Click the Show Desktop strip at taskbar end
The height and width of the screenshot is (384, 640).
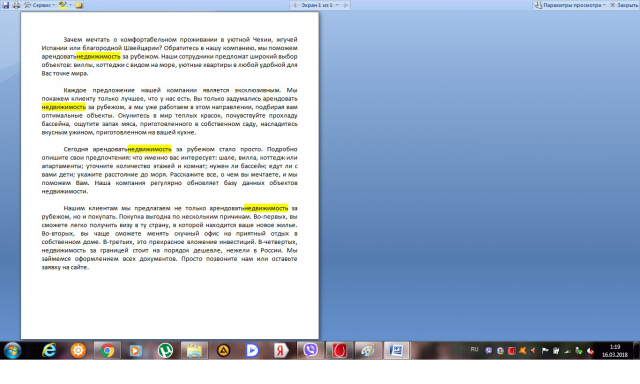click(636, 351)
